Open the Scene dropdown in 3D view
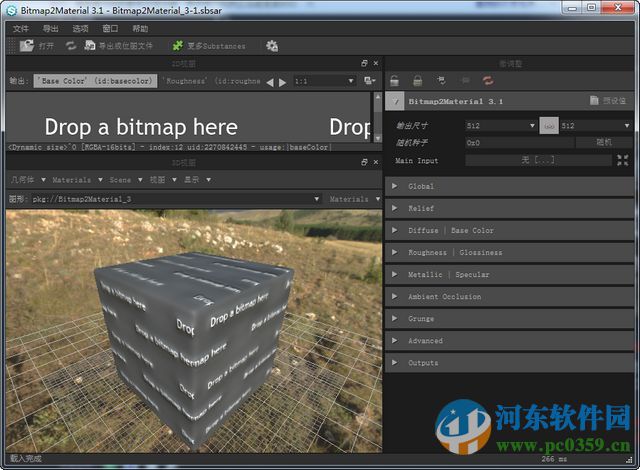The height and width of the screenshot is (470, 640). 125,180
